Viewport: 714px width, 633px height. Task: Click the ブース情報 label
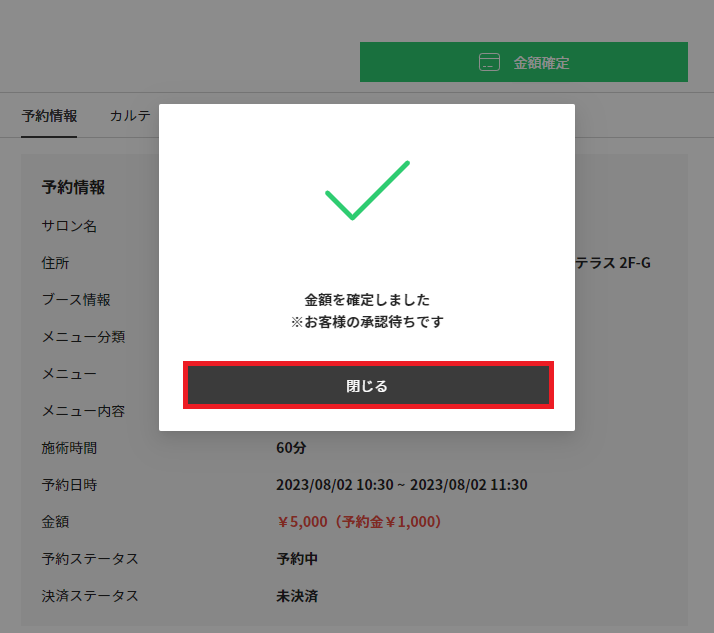tap(76, 300)
